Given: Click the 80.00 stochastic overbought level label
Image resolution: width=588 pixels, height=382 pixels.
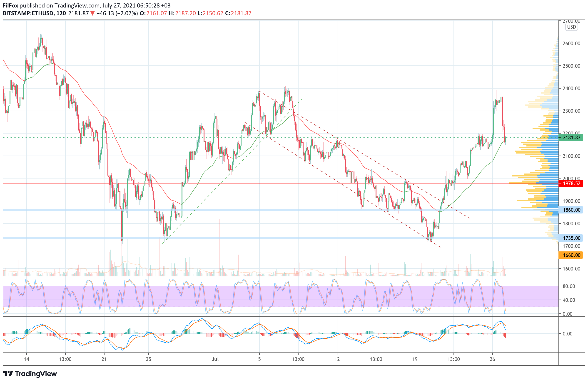Looking at the screenshot, I should 569,286.
